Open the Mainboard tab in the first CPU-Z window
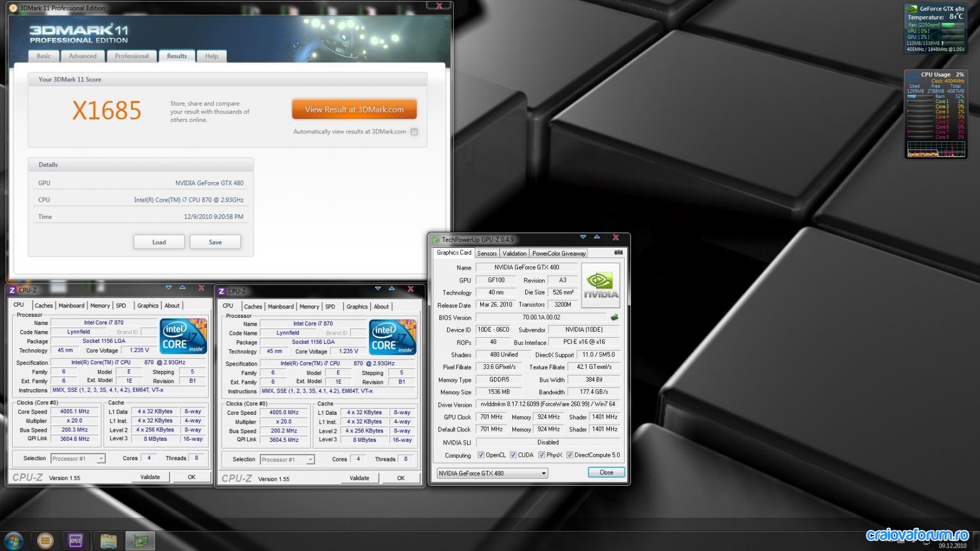This screenshot has width=980, height=551. (x=71, y=306)
